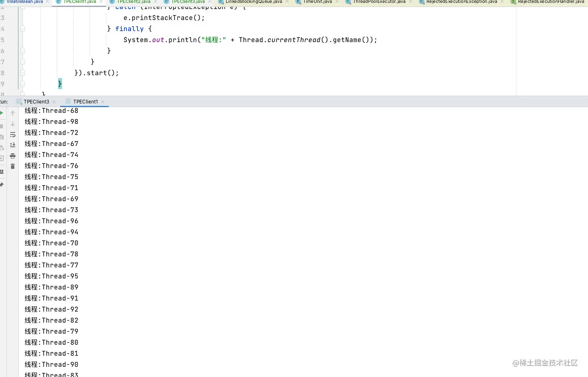This screenshot has height=377, width=588.
Task: Toggle soft-wrap in the run console
Action: click(13, 135)
